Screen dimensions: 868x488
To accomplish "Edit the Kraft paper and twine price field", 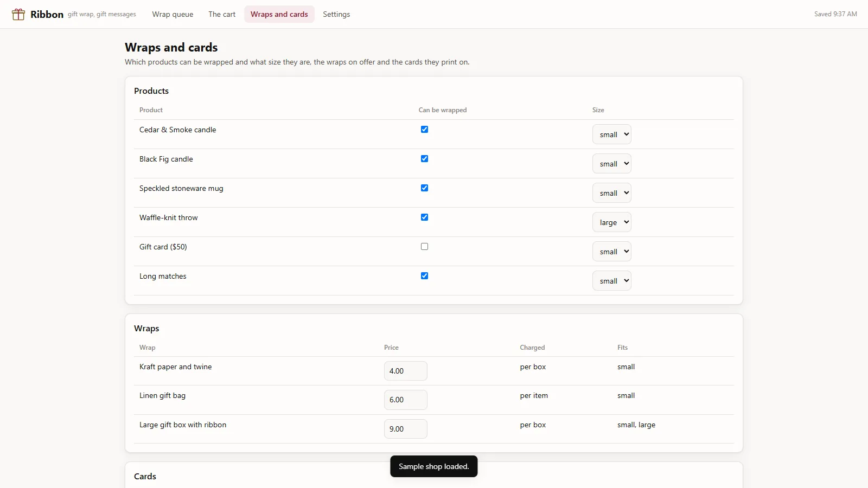I will 405,371.
